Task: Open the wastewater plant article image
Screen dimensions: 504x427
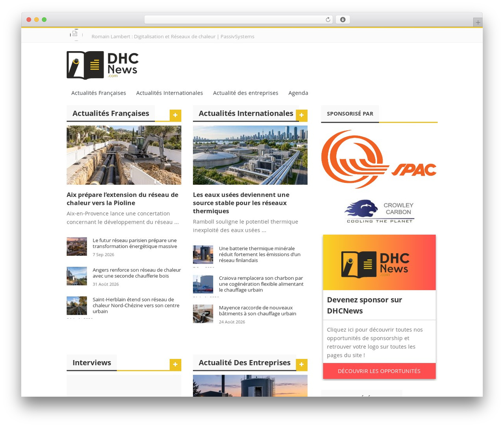Action: pyautogui.click(x=250, y=155)
